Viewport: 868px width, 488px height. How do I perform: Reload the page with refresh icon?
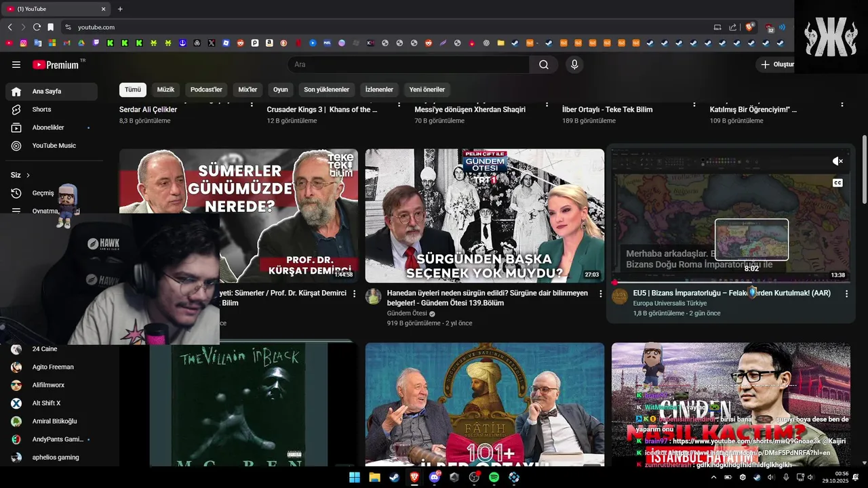pos(37,27)
